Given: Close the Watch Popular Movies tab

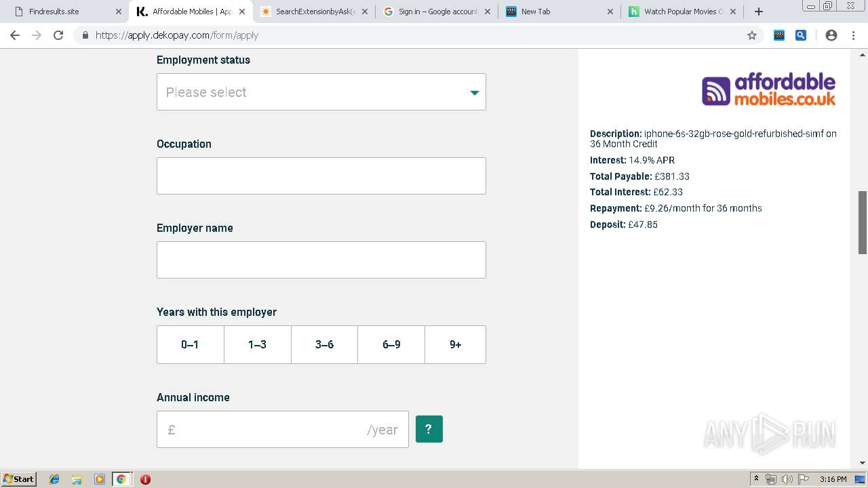Looking at the screenshot, I should click(732, 12).
